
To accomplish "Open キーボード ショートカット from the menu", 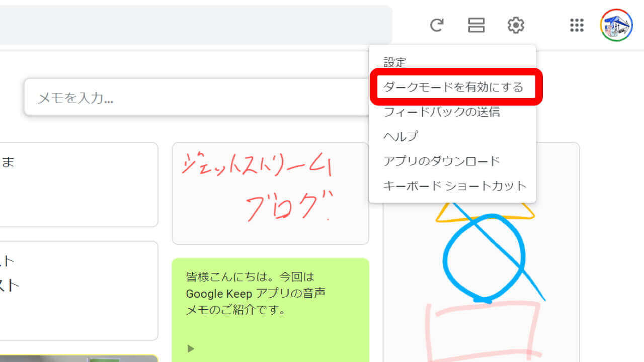I will 454,186.
